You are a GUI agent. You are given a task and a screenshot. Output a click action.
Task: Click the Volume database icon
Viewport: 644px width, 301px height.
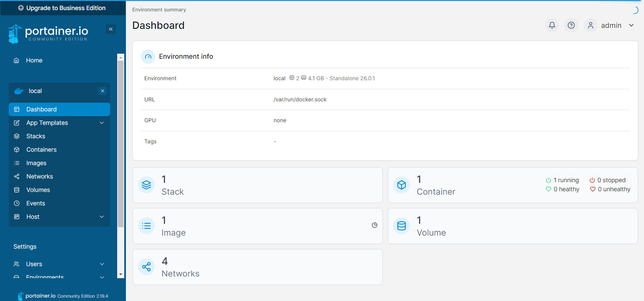click(x=402, y=226)
